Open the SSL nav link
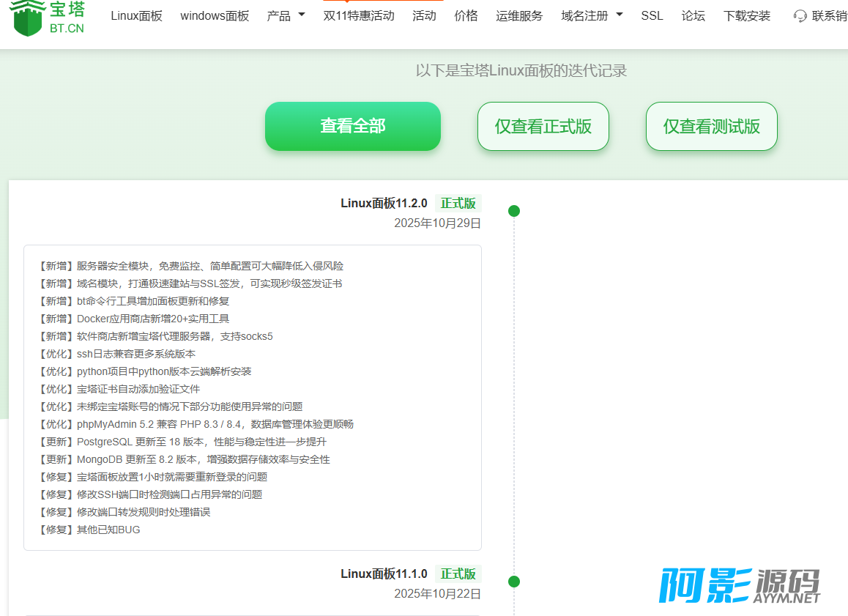This screenshot has height=616, width=848. (652, 15)
